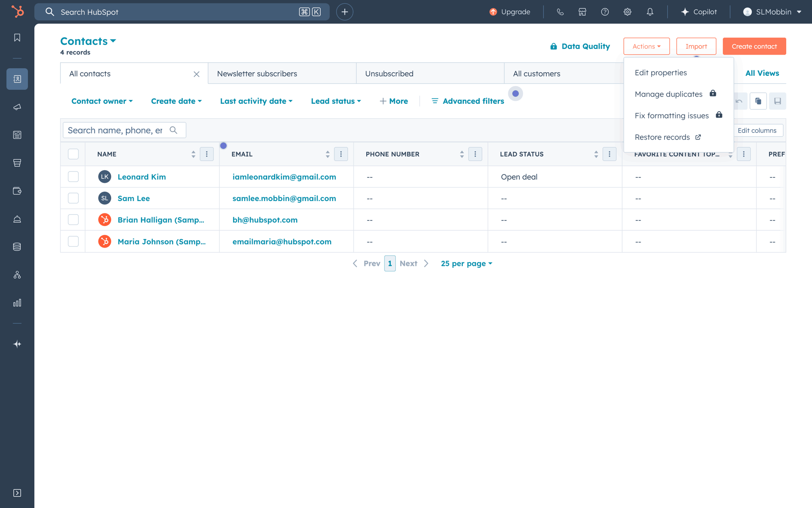Open the Last activity date filter dropdown
The width and height of the screenshot is (812, 508).
tap(256, 101)
